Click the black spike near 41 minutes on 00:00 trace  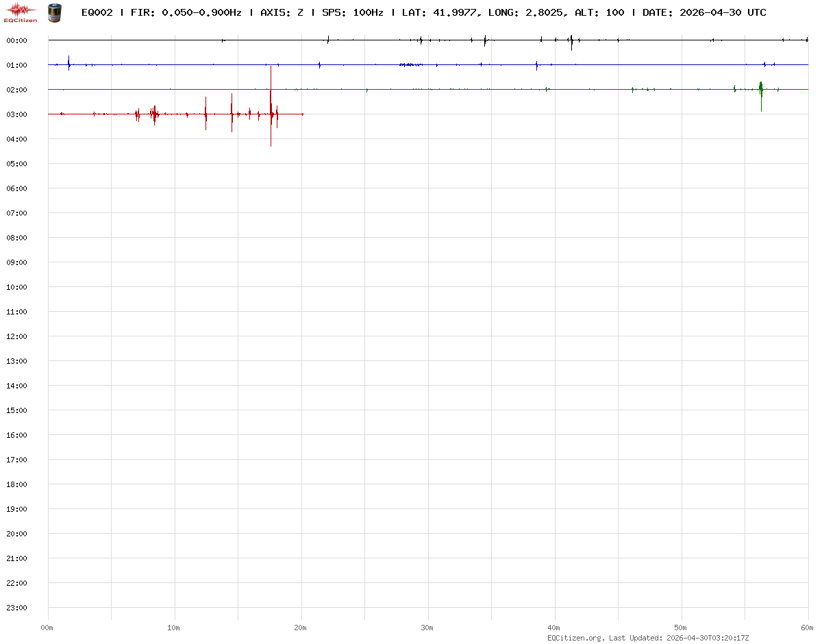pos(571,42)
